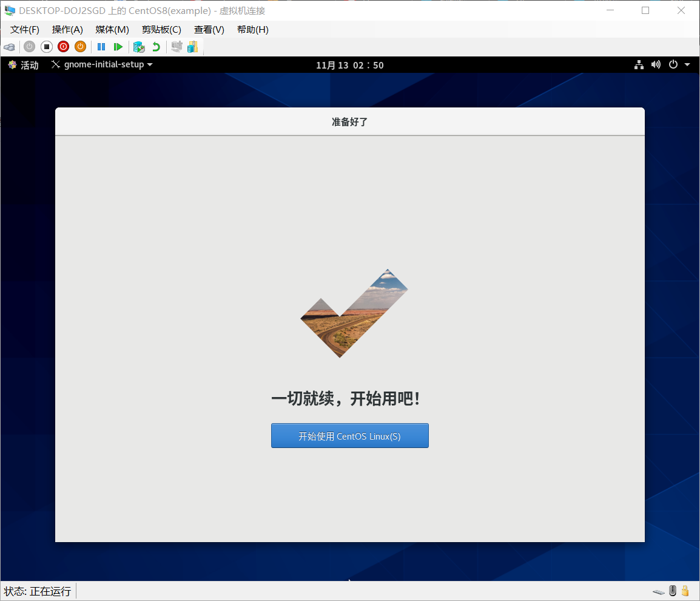The width and height of the screenshot is (700, 601).
Task: Expand the GNOME system menu arrow
Action: pyautogui.click(x=687, y=65)
